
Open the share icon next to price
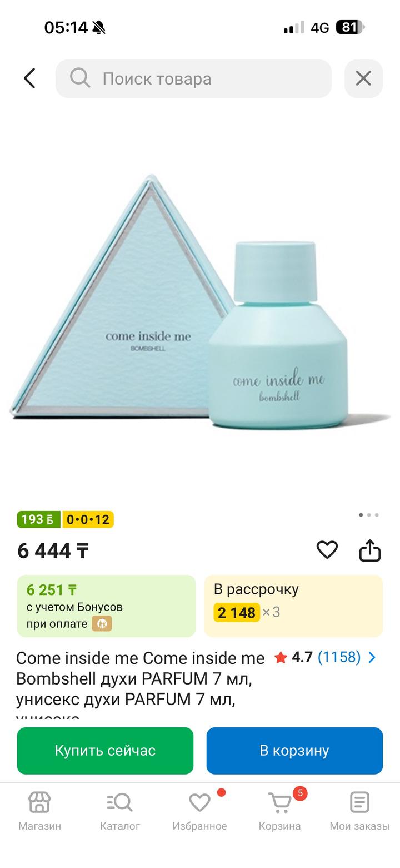(370, 550)
